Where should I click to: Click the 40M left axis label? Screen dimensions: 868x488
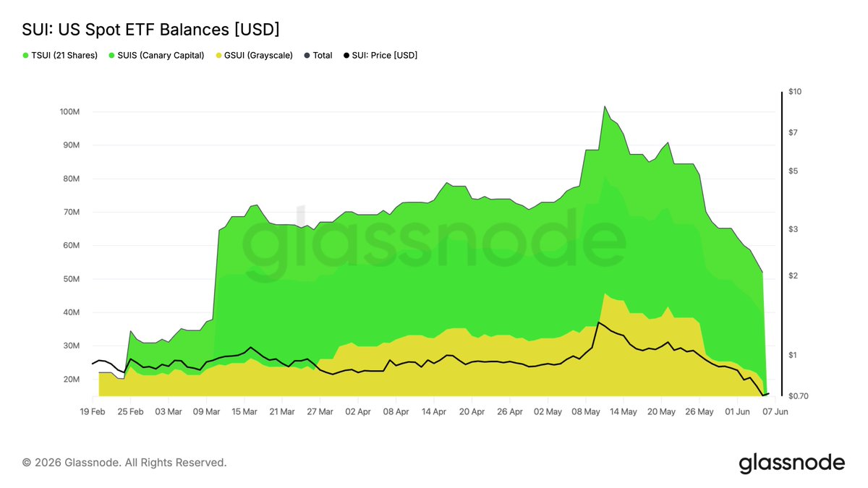point(71,312)
